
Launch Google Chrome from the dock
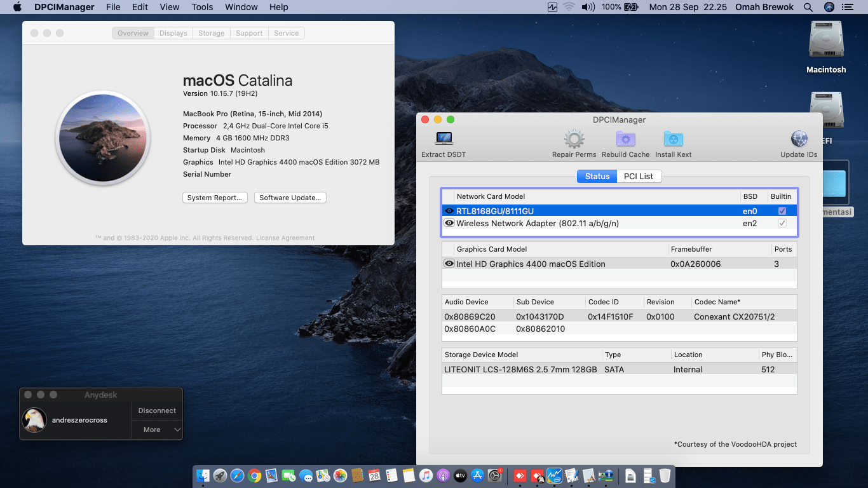coord(254,475)
